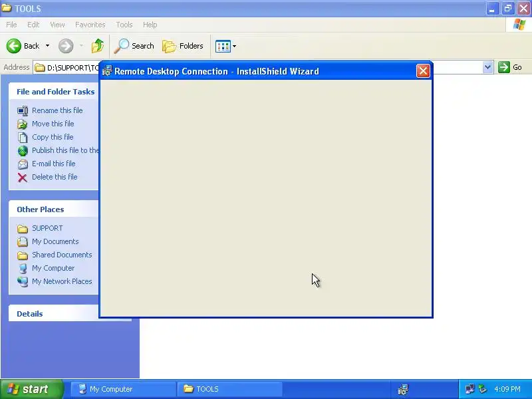Image resolution: width=532 pixels, height=399 pixels.
Task: Expand the Details panel header
Action: pyautogui.click(x=54, y=313)
